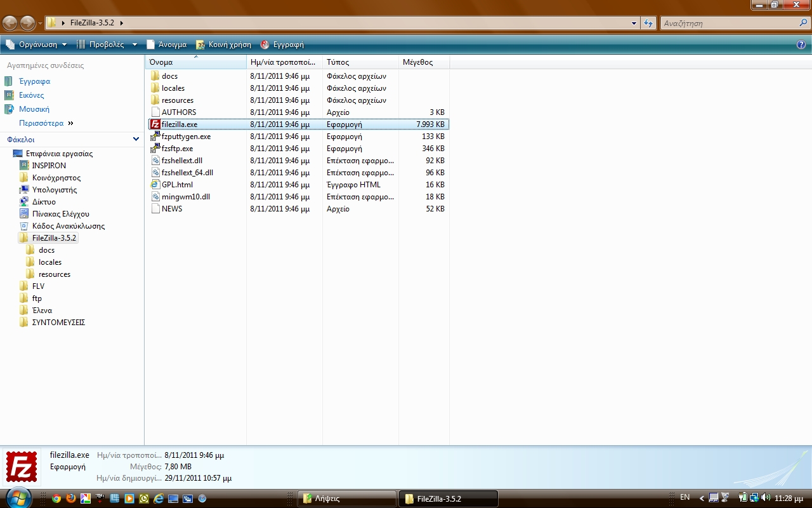Select Επιφάνεια εργασίας in folder tree
Image resolution: width=812 pixels, height=508 pixels.
click(60, 154)
